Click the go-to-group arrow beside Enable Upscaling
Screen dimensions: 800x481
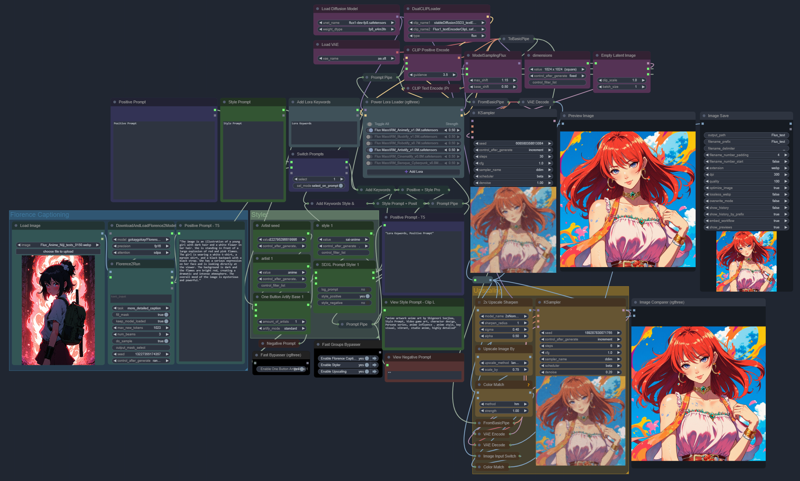[375, 371]
